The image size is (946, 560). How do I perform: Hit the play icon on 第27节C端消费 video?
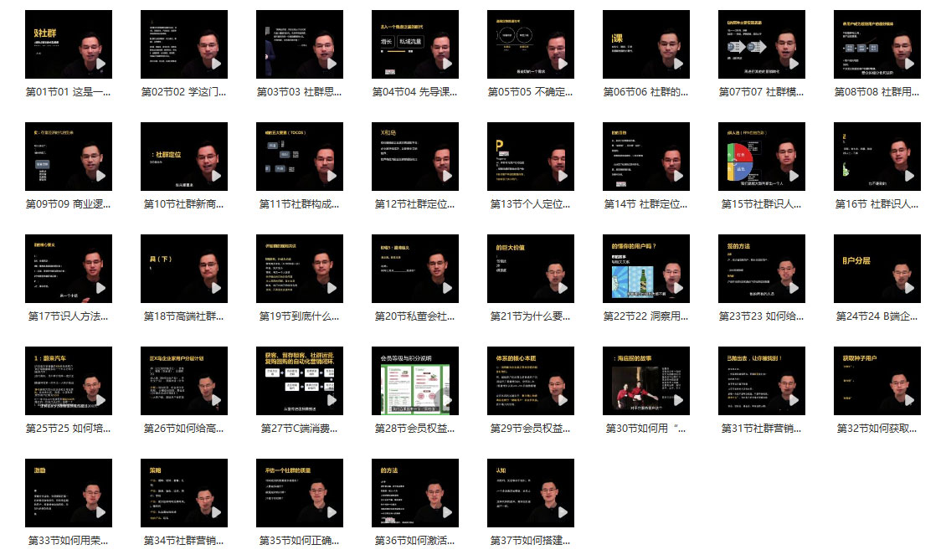(x=332, y=400)
